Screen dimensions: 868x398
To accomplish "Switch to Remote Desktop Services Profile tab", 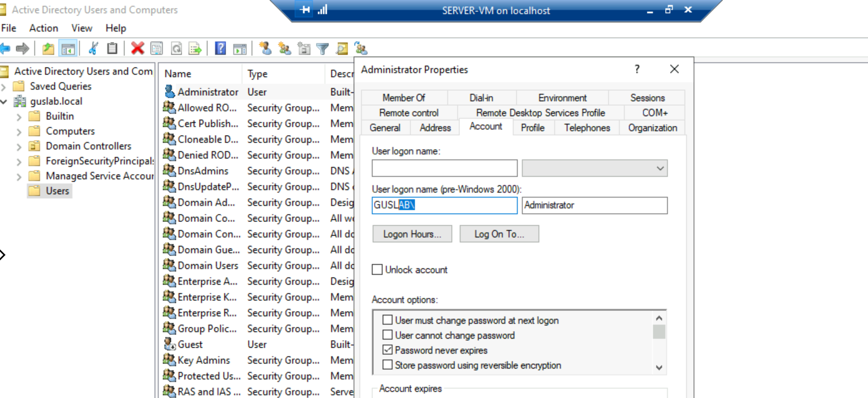I will tap(541, 112).
